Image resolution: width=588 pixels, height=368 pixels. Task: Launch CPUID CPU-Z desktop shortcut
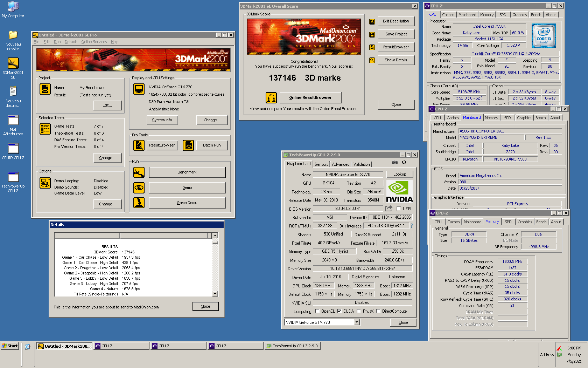(13, 151)
